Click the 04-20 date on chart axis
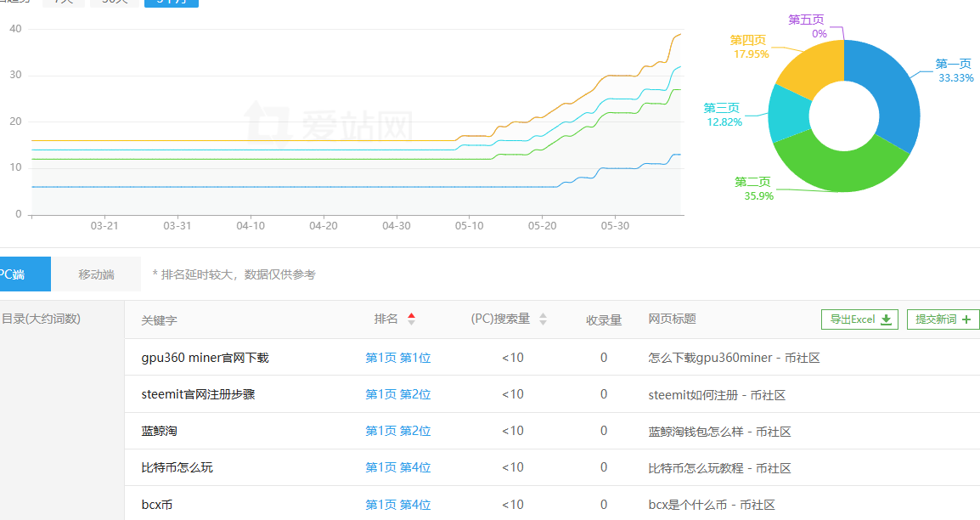Image resolution: width=980 pixels, height=520 pixels. tap(323, 226)
